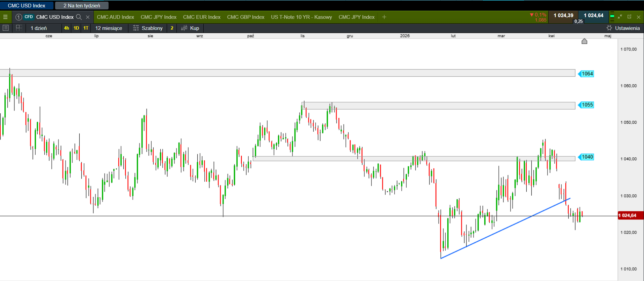Pop out the chart into a new window
644x281 pixels.
tap(629, 16)
